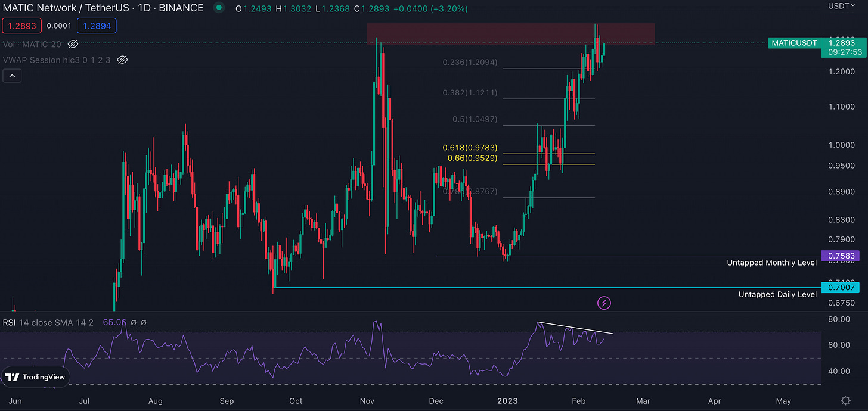The width and height of the screenshot is (868, 411).
Task: Click the purple lightning event icon
Action: click(x=604, y=303)
